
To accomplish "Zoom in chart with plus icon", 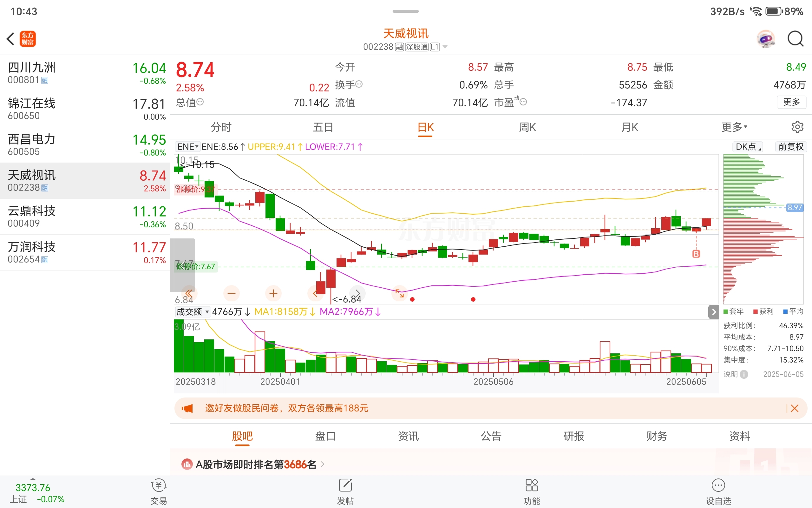I will 273,293.
